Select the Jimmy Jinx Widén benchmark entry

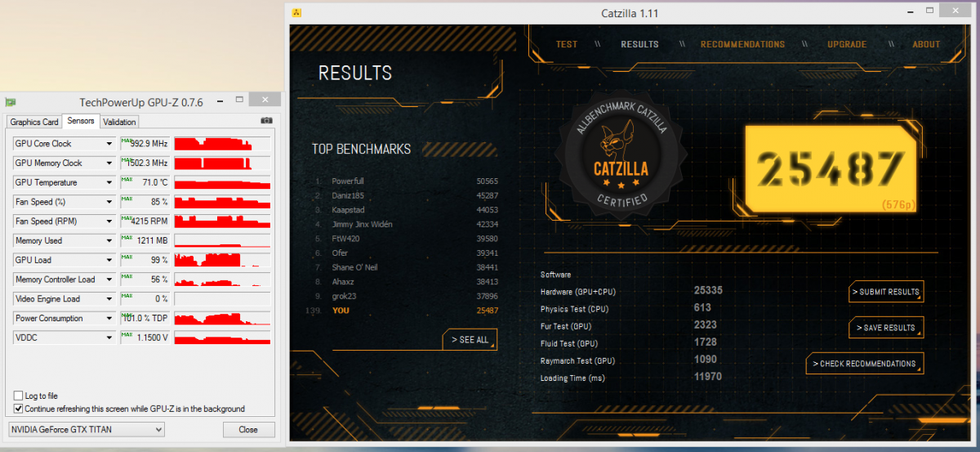(406, 224)
